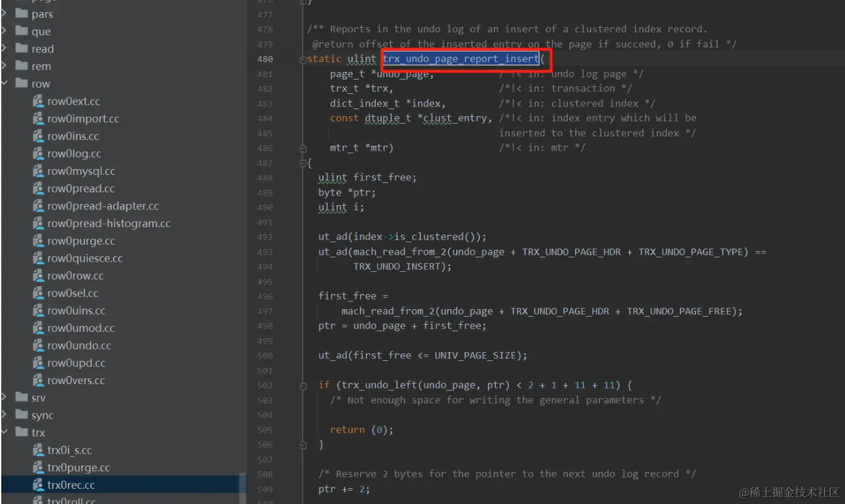Click the selected trx_undo_page_report_insert function name

pos(461,59)
